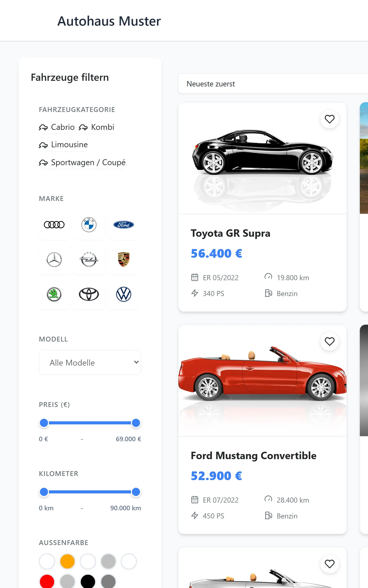368x588 pixels.
Task: Open the red Ford Mustang Convertible image
Action: click(262, 381)
